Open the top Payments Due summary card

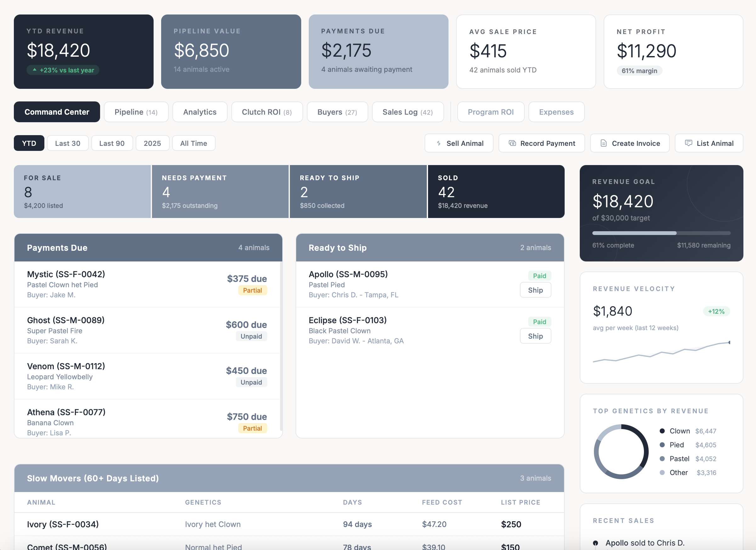point(378,51)
